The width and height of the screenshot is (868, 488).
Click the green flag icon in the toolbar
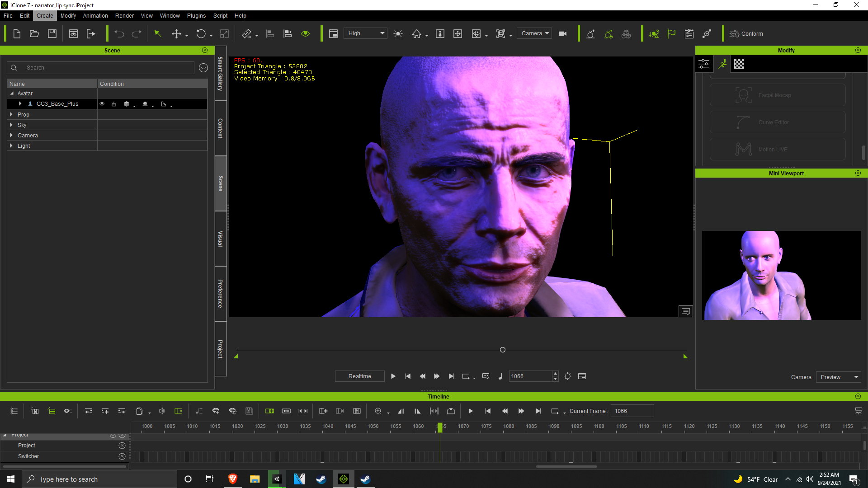671,34
